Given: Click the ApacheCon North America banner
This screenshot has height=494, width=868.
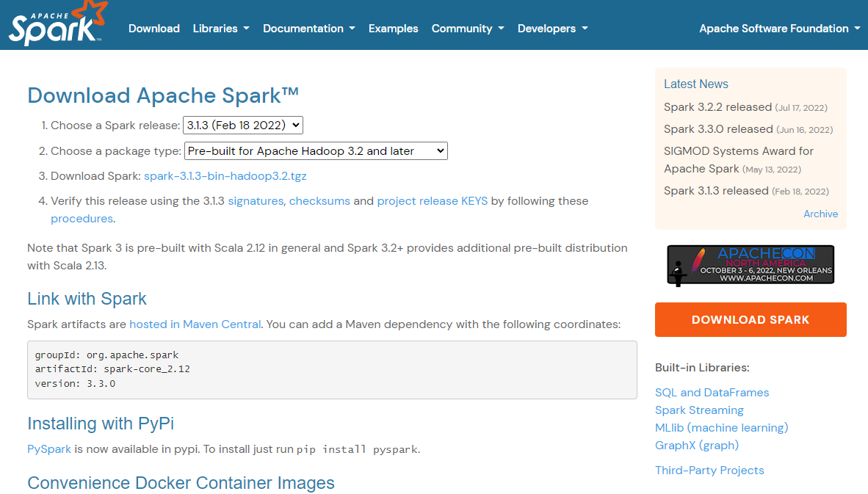Looking at the screenshot, I should click(751, 265).
